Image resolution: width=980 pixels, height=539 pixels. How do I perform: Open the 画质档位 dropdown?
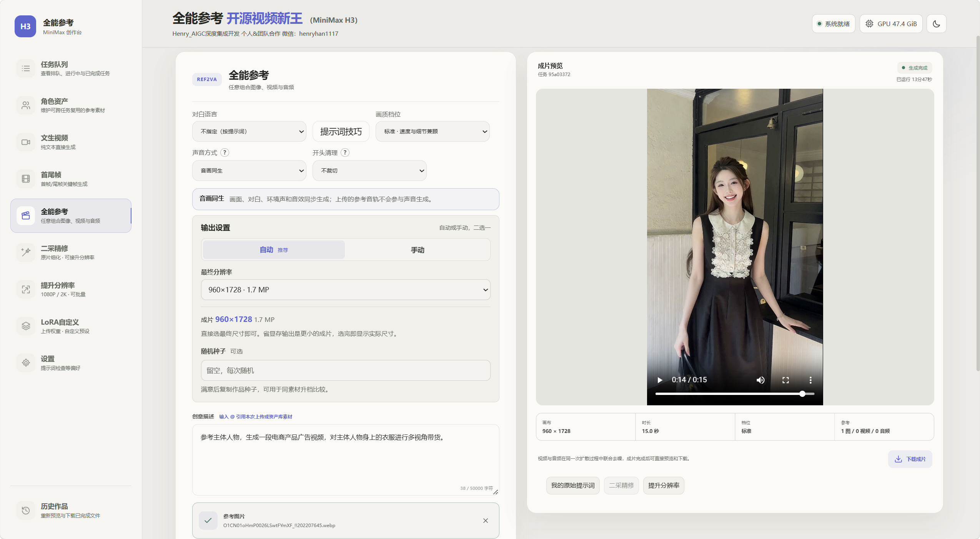click(x=433, y=131)
